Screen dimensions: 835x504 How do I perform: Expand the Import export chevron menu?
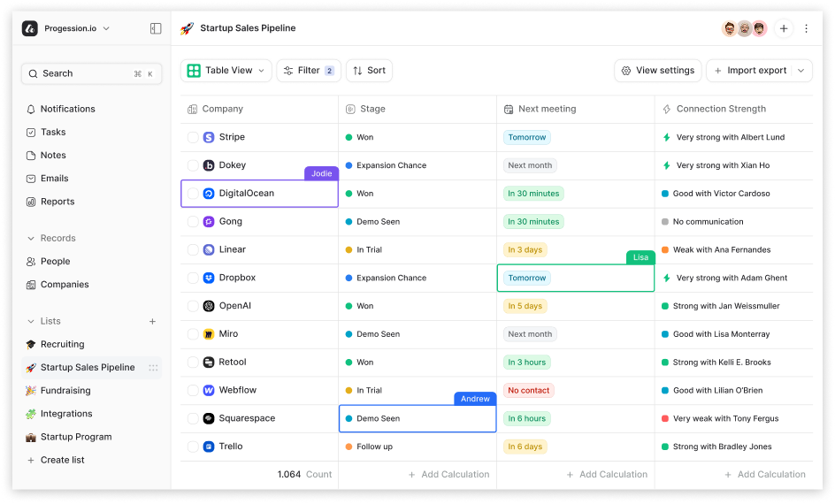[801, 70]
